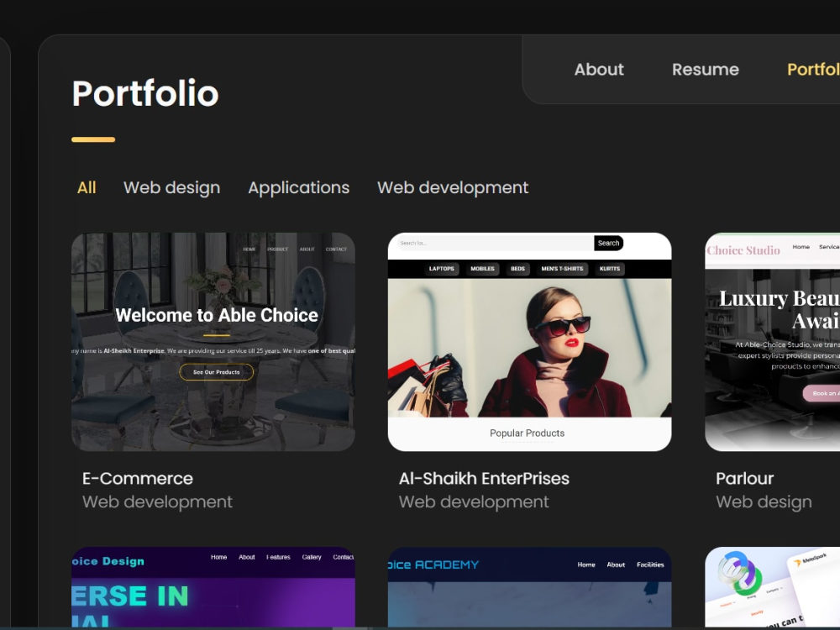Select LAPTOPS category in shop thumbnail
Viewport: 840px width, 630px height.
(x=442, y=269)
